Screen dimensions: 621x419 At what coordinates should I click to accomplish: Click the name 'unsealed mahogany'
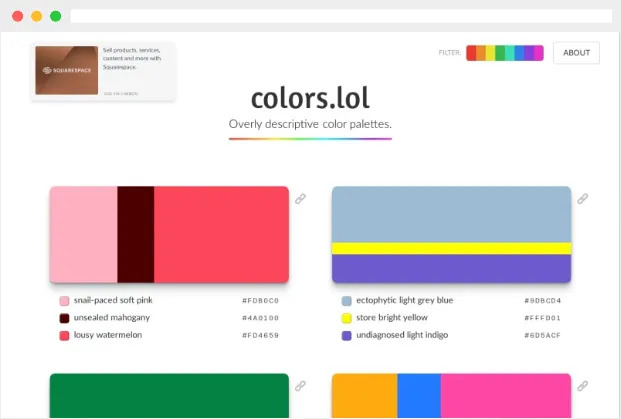coord(112,318)
